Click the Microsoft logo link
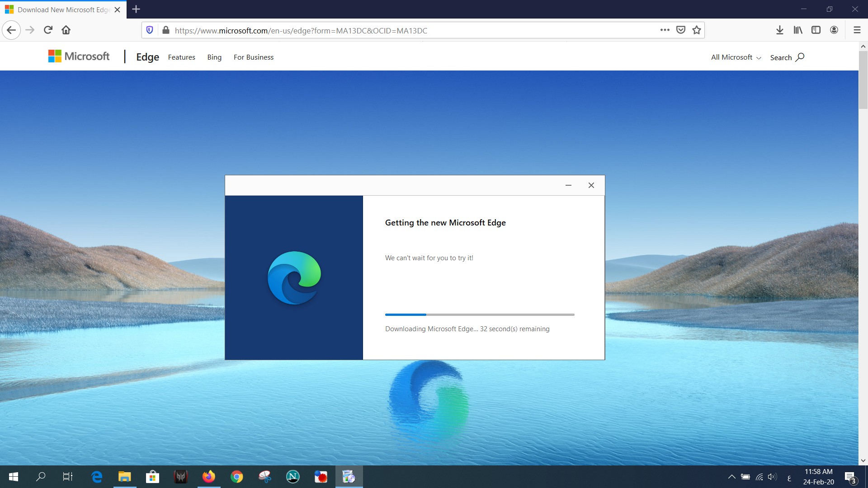Screen dimensions: 868x488 point(79,56)
